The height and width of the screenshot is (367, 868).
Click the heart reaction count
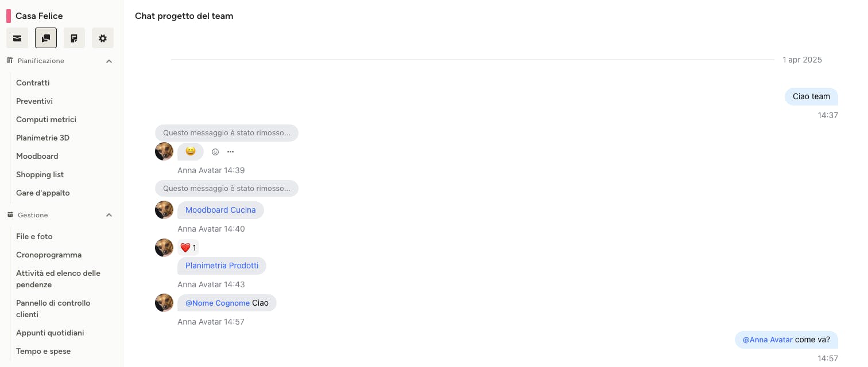[x=188, y=248]
